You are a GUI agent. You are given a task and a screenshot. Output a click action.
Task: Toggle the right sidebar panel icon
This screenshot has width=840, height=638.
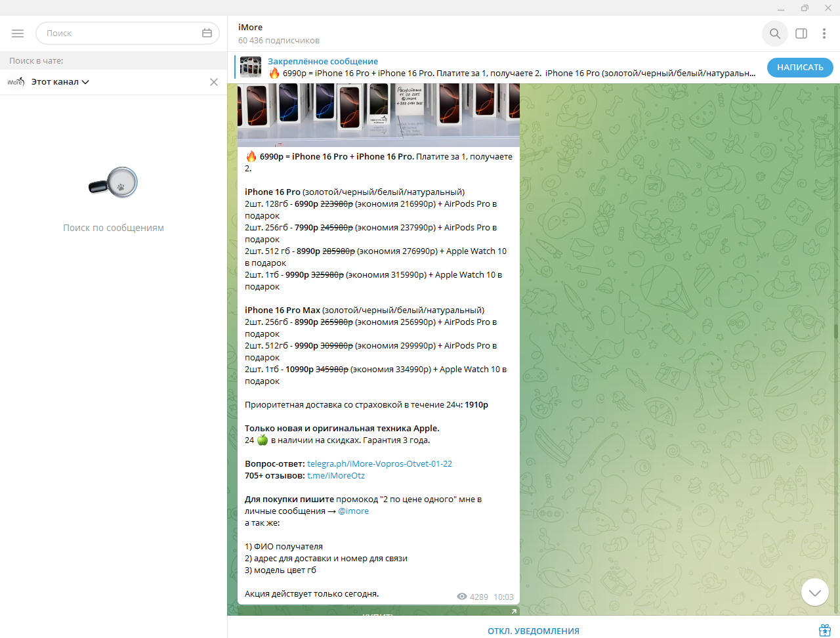[801, 33]
